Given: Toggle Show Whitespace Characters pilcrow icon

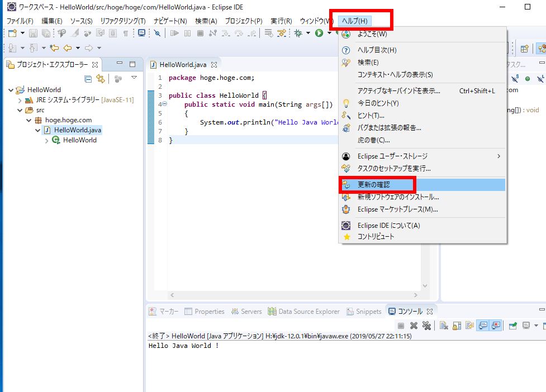Looking at the screenshot, I should [125, 34].
